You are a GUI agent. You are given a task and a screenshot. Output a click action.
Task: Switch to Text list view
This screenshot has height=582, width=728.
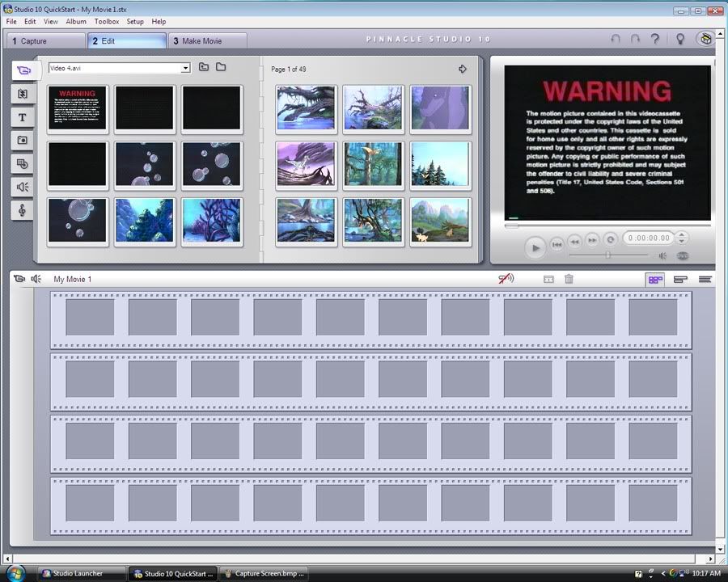coord(705,280)
